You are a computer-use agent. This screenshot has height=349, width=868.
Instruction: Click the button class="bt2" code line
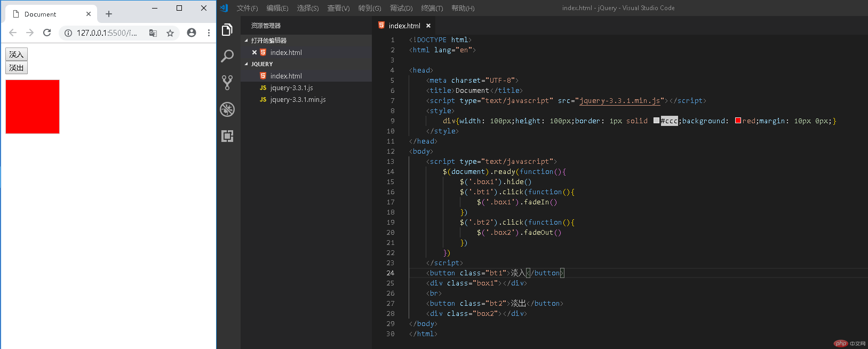tap(495, 303)
